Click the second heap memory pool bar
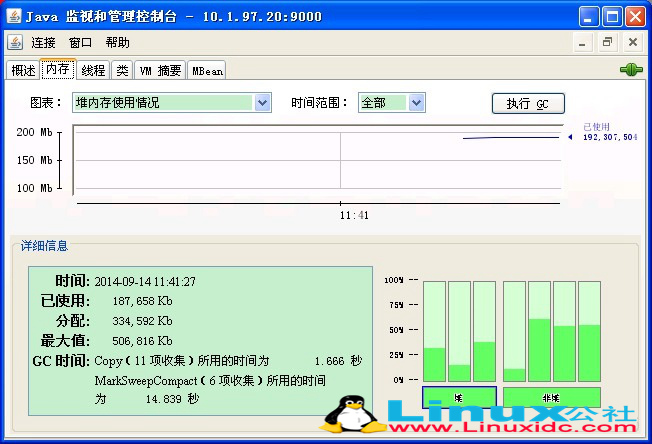Viewport: 652px width, 444px height. [459, 331]
